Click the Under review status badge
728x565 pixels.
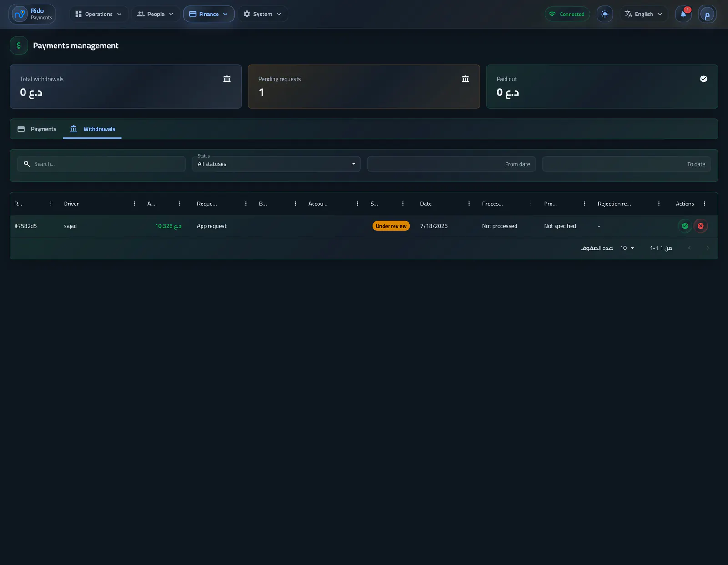[x=391, y=226]
